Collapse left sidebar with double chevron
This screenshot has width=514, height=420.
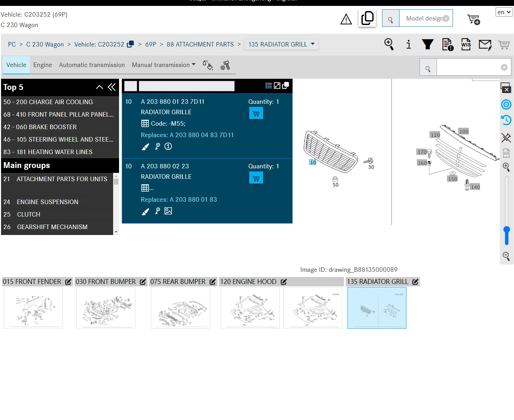point(112,87)
